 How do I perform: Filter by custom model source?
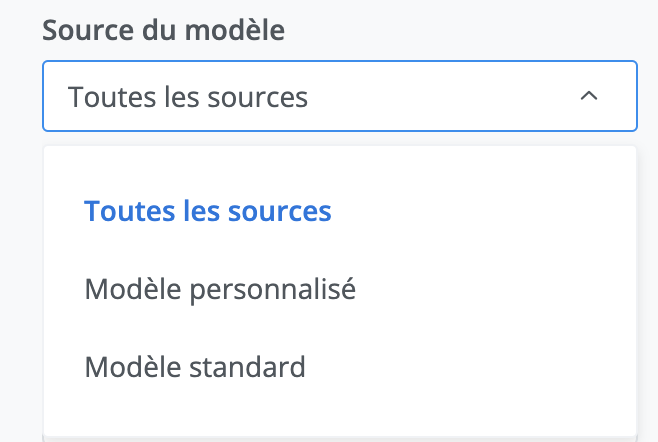click(220, 290)
